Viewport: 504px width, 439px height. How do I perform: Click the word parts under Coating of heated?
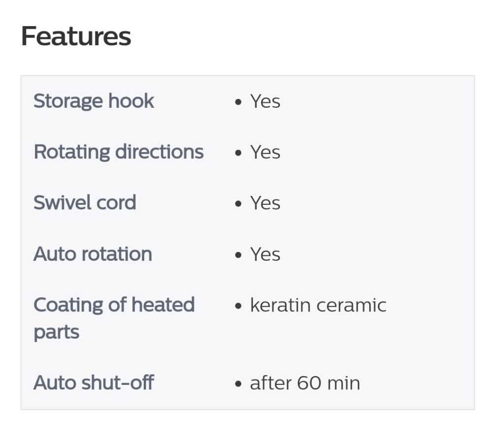click(x=56, y=333)
